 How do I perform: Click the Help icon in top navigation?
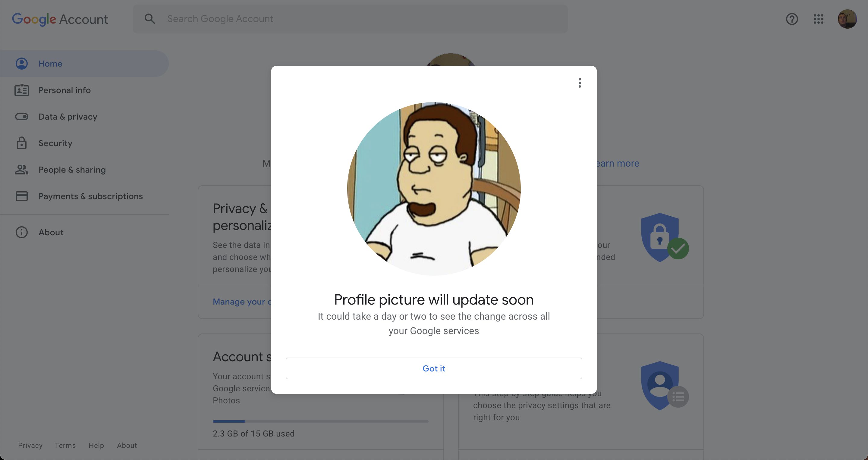point(792,19)
